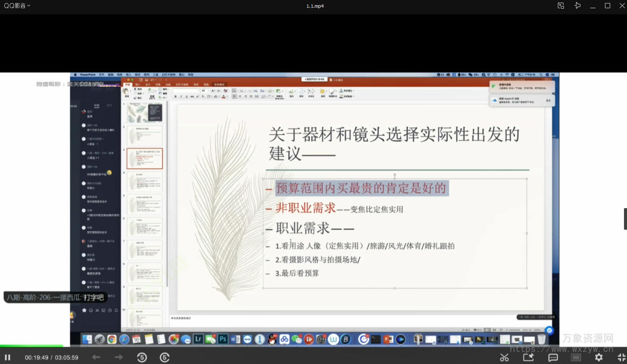Image resolution: width=627 pixels, height=364 pixels.
Task: Open the QQ影音 main menu dropdown
Action: [17, 6]
